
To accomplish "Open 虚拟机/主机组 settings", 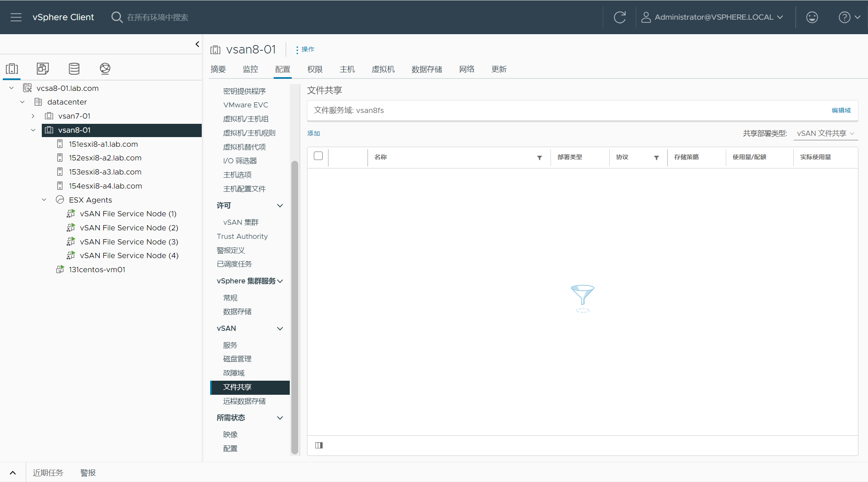I will 246,119.
